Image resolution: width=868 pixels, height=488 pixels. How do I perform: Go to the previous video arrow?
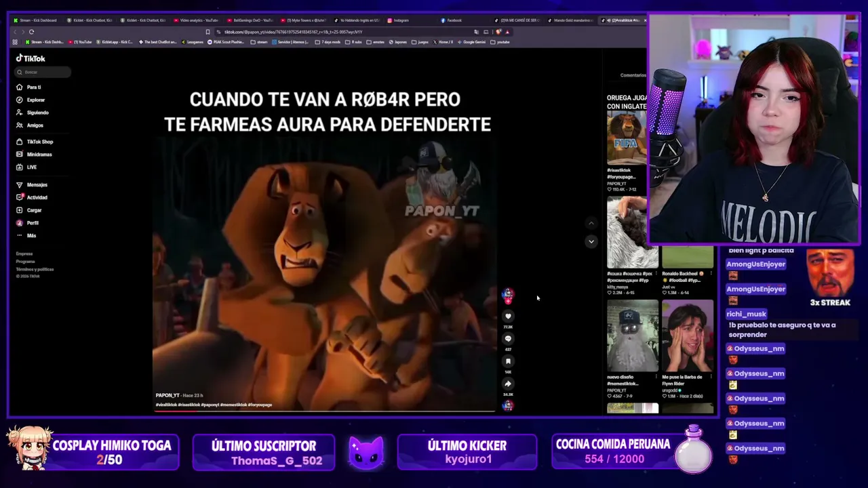(x=591, y=223)
